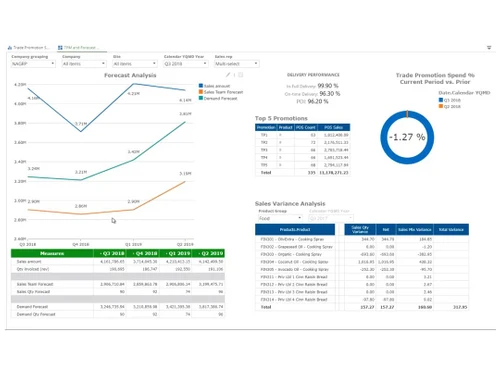This screenshot has height=375, width=500.
Task: Click the Forecast Analysis chart title
Action: pos(130,75)
